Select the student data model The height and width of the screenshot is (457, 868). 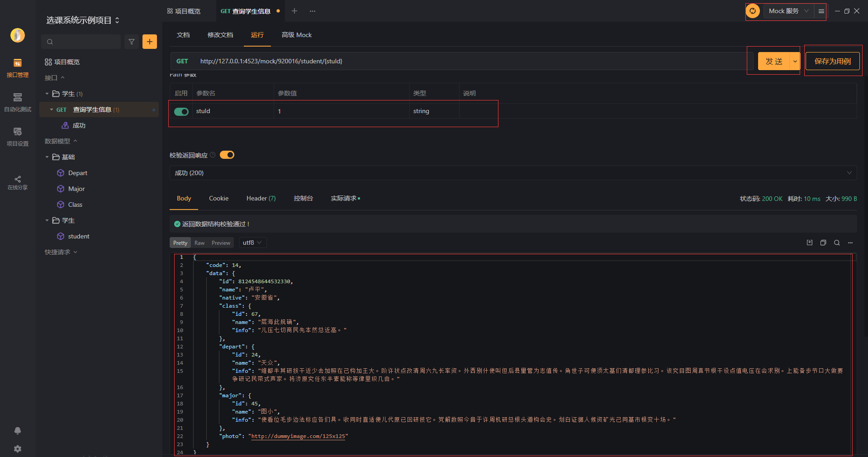click(73, 236)
